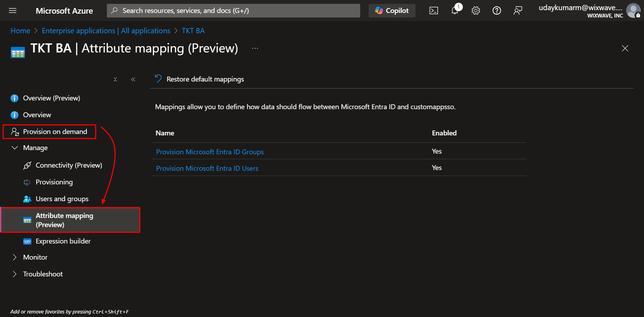
Task: Click the Users and groups people icon
Action: pyautogui.click(x=27, y=199)
